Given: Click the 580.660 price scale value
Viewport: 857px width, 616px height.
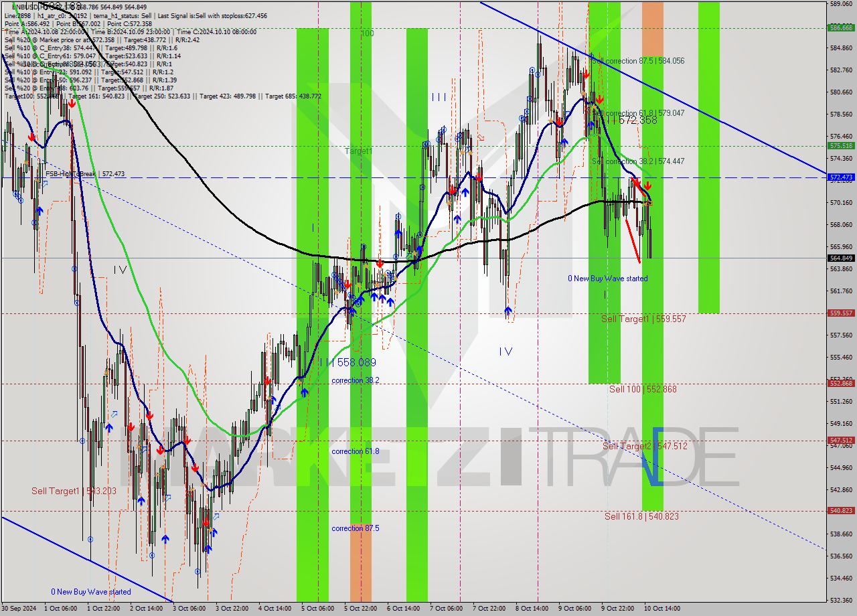Looking at the screenshot, I should coord(841,92).
